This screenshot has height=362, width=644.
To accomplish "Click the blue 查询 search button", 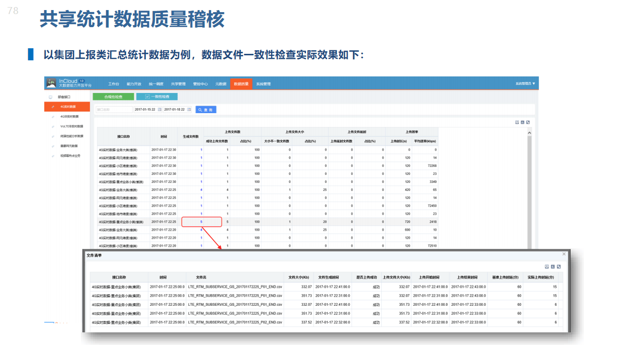I will coord(206,109).
